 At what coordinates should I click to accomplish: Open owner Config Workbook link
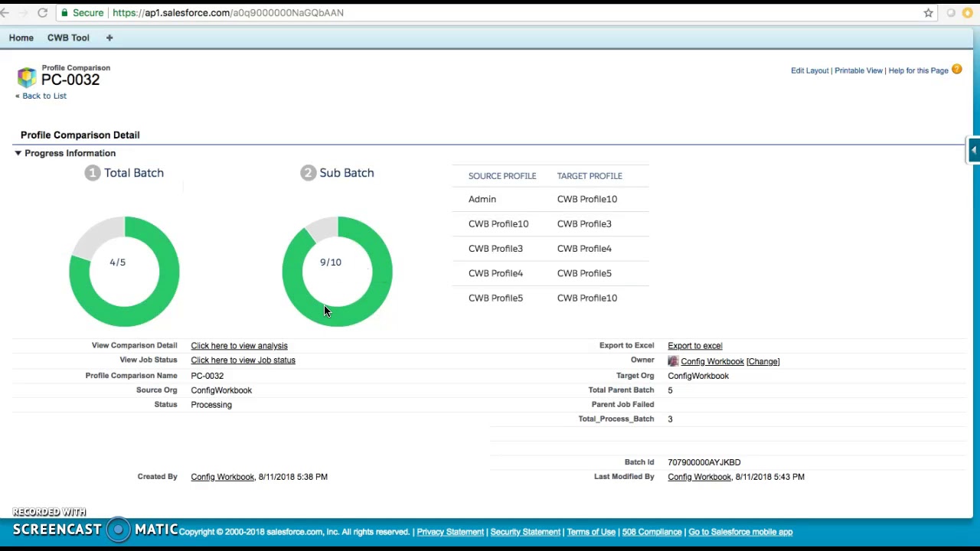click(x=712, y=361)
